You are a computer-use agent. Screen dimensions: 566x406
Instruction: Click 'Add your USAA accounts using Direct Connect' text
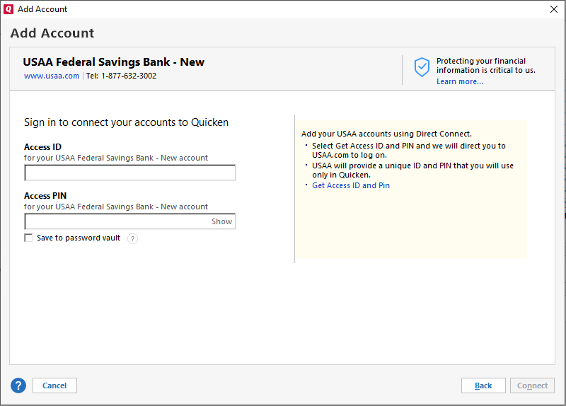pyautogui.click(x=386, y=134)
